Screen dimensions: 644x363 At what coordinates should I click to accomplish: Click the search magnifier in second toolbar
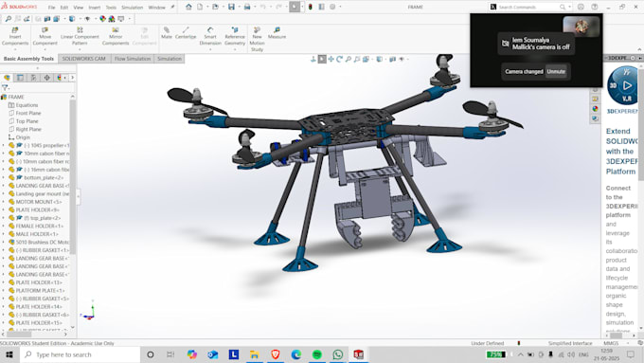(8, 19)
